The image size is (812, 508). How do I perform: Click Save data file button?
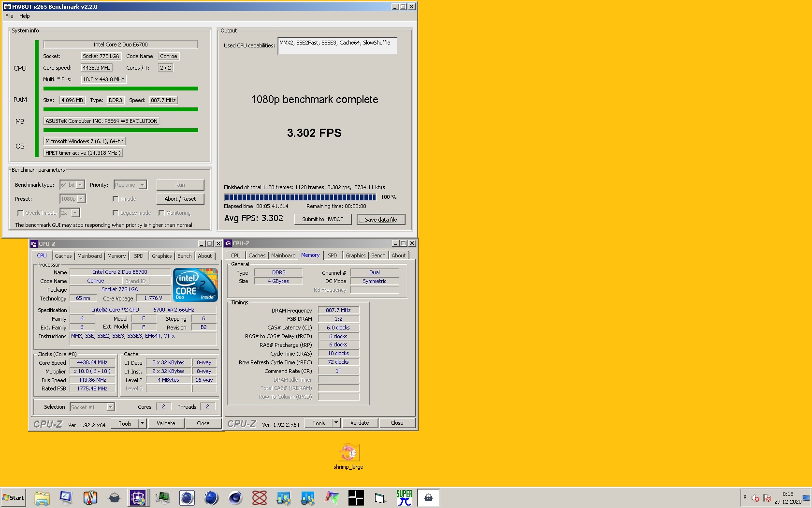click(x=381, y=220)
